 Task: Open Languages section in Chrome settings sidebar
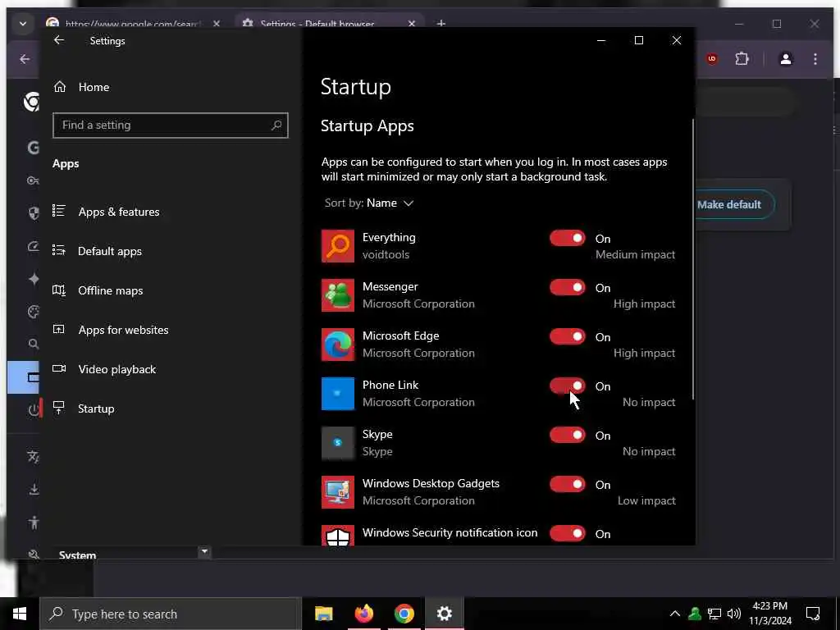coord(33,456)
